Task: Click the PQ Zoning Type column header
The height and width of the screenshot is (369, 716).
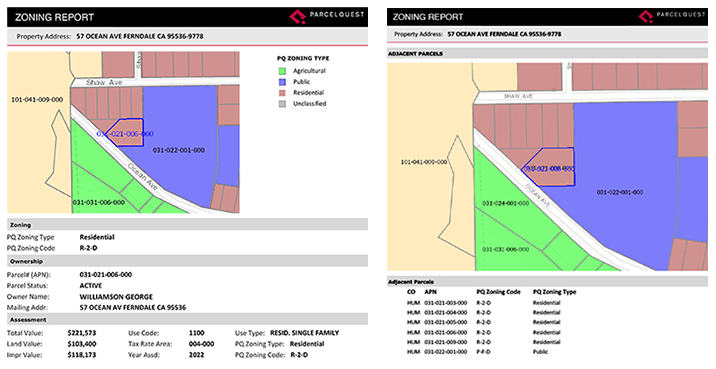Action: click(554, 292)
